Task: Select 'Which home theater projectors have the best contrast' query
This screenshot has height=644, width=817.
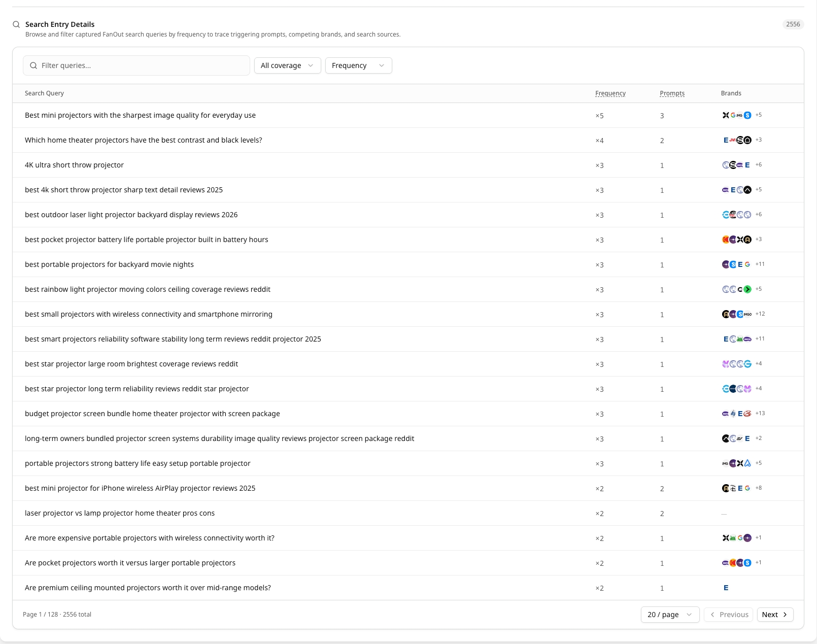Action: point(144,140)
